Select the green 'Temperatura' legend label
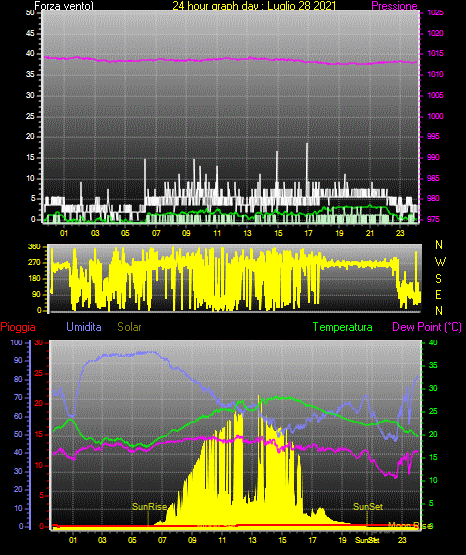Viewport: 466px width, 555px height. 343,327
